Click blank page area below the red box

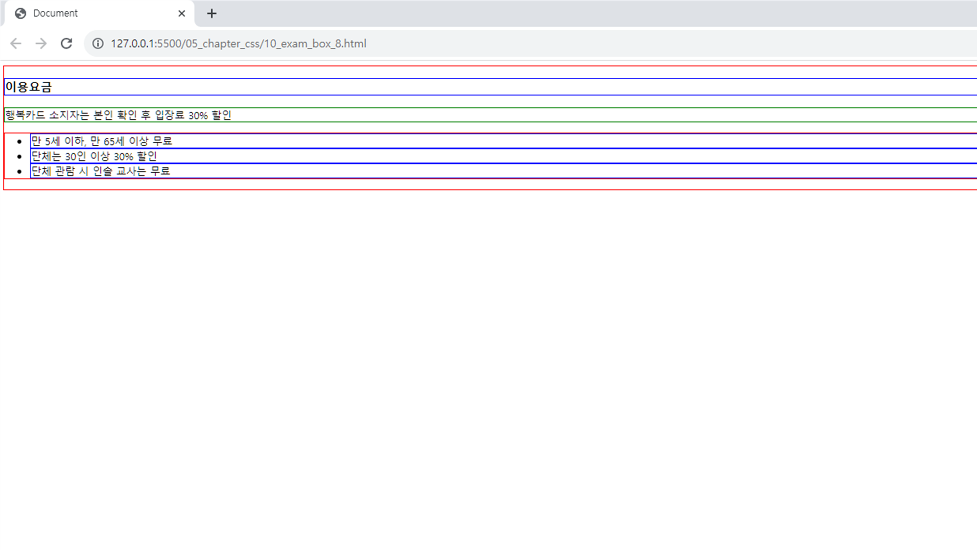(x=489, y=342)
